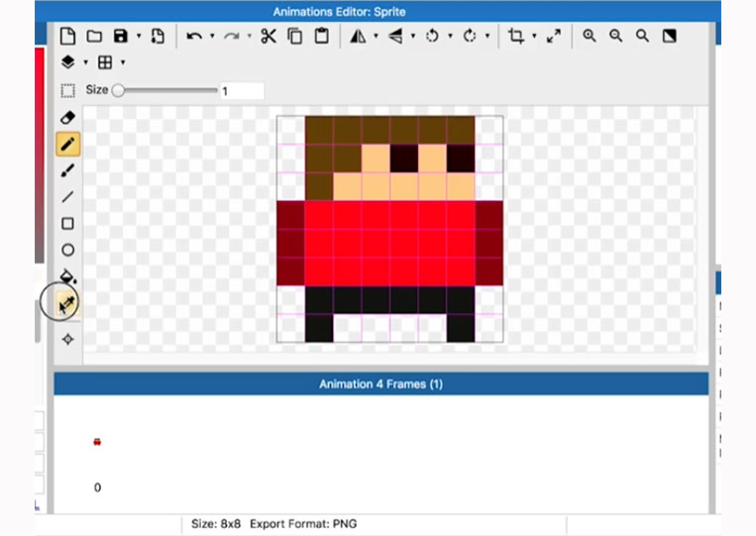Open the layers stack icon
The height and width of the screenshot is (536, 756).
point(68,62)
